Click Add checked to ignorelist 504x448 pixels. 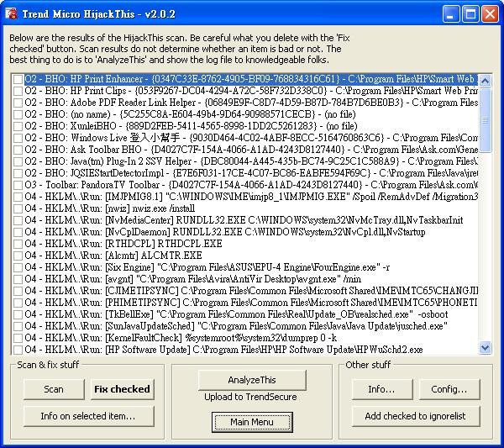click(x=415, y=416)
